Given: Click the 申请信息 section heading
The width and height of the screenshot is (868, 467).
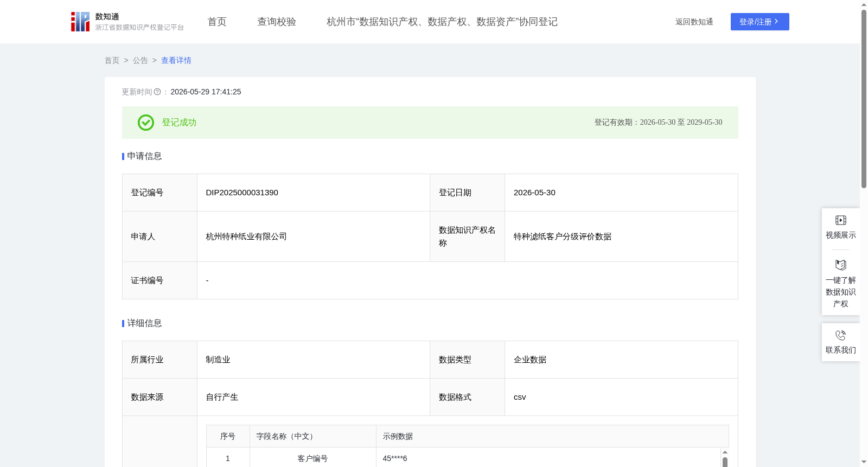Looking at the screenshot, I should pos(144,156).
